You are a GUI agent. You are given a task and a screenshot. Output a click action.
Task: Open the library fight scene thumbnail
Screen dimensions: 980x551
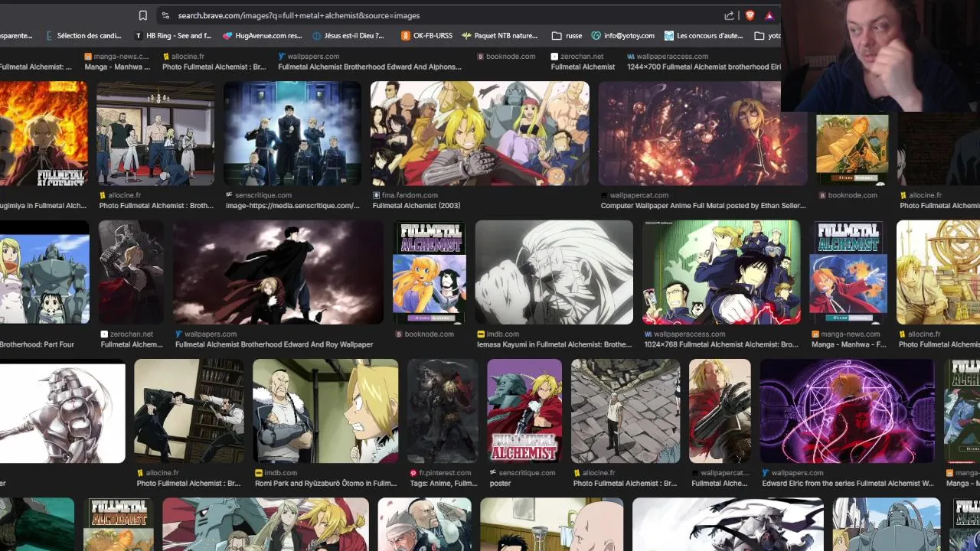[189, 411]
